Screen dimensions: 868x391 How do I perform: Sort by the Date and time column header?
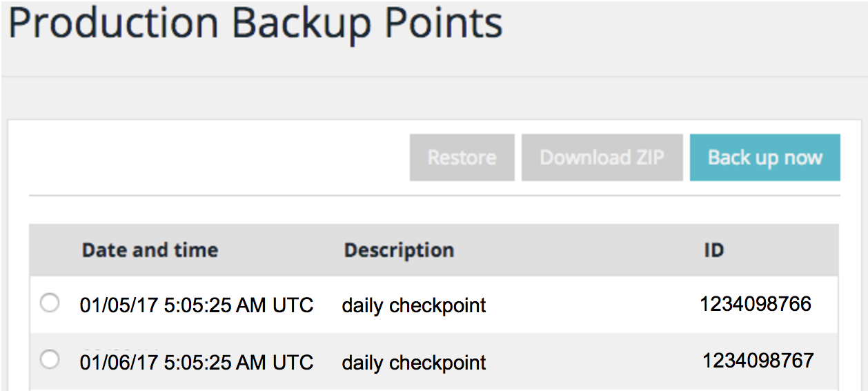point(150,250)
